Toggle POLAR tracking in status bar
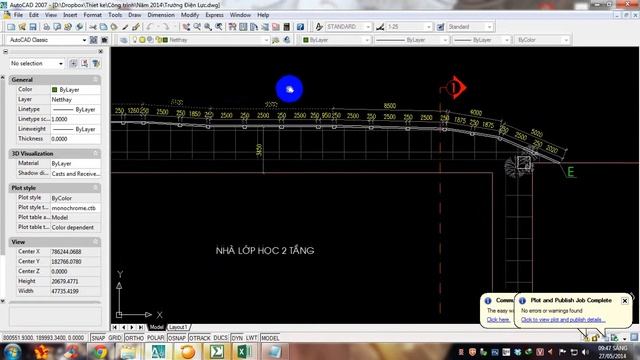The image size is (640, 360). [156, 338]
